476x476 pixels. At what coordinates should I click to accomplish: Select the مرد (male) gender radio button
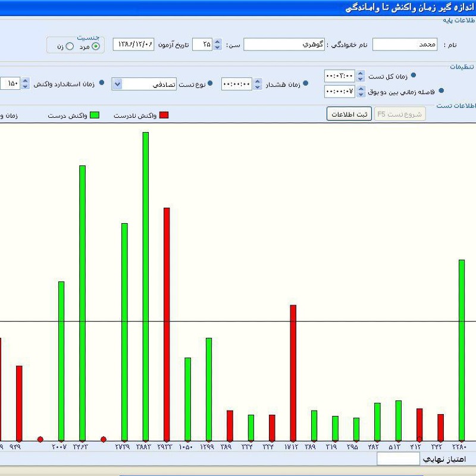[x=96, y=46]
